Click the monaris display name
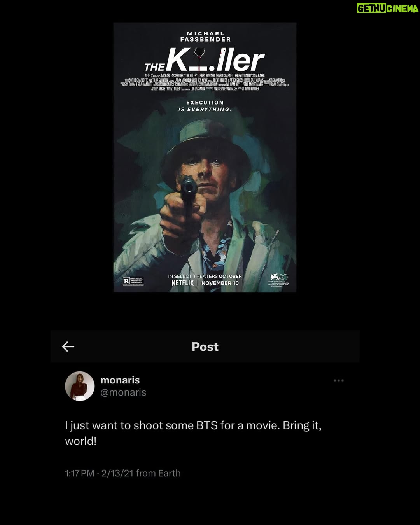This screenshot has height=525, width=420. 120,380
